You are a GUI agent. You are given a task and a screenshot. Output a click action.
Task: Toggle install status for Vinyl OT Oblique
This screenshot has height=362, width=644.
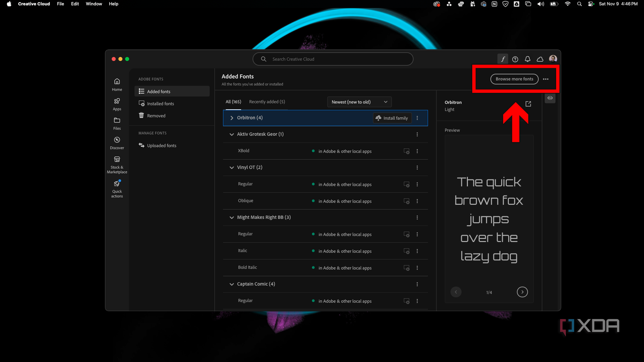coord(406,201)
